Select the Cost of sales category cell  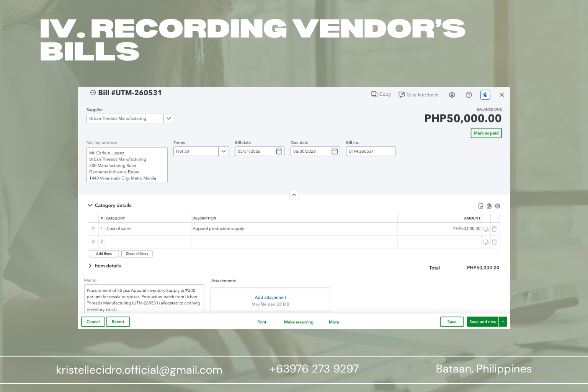click(x=147, y=229)
